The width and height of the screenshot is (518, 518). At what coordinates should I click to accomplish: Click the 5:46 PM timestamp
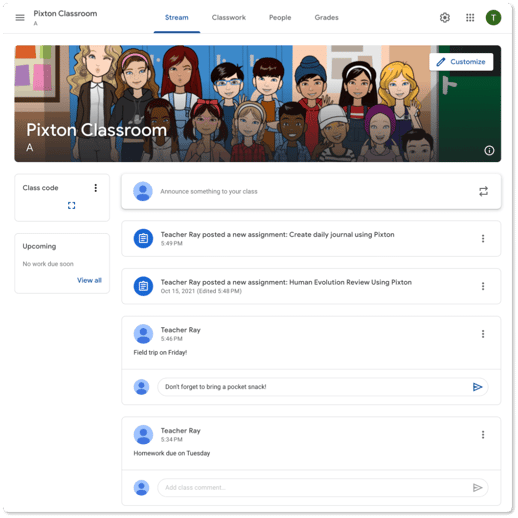tap(171, 339)
